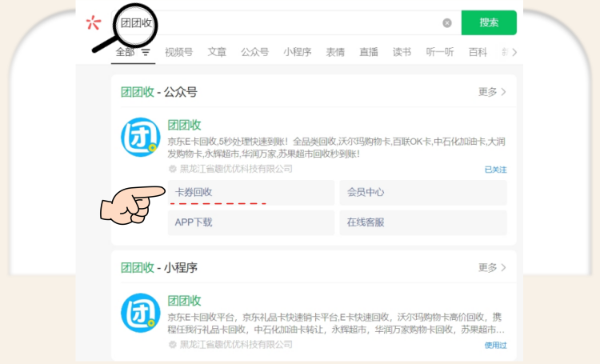
Task: Contact 在线客服 support
Action: click(423, 222)
